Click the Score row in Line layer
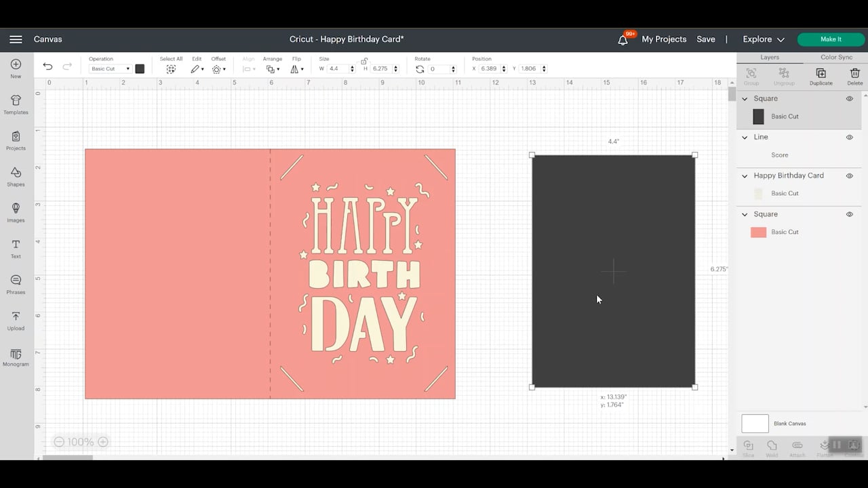Screen dimensions: 868x488 pyautogui.click(x=799, y=155)
